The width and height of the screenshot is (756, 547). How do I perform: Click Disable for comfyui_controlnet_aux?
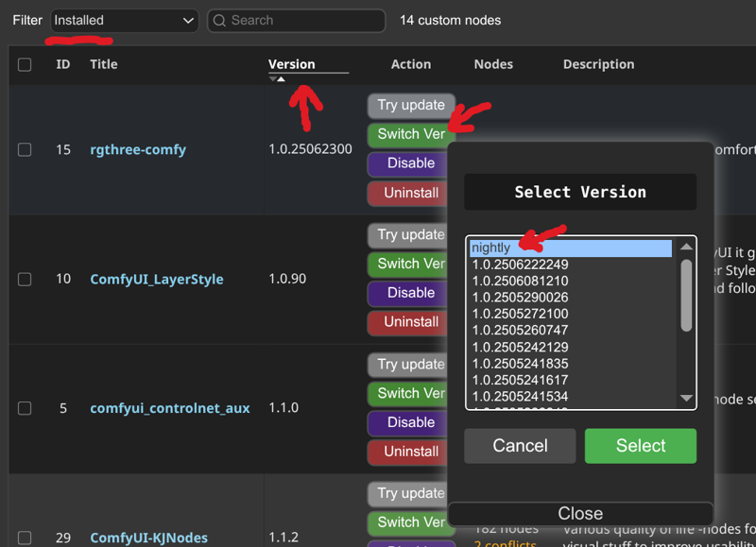[x=408, y=422]
